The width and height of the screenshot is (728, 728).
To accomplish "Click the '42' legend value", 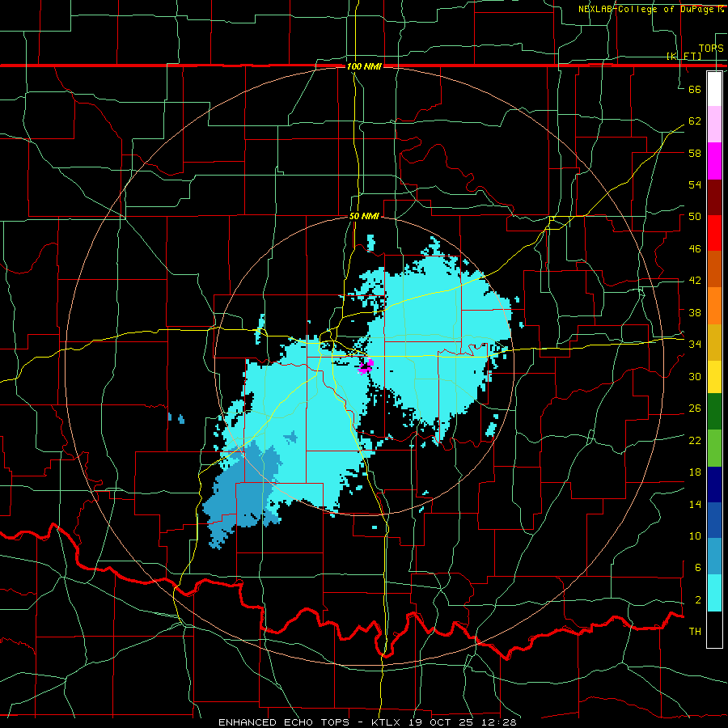I will point(695,281).
